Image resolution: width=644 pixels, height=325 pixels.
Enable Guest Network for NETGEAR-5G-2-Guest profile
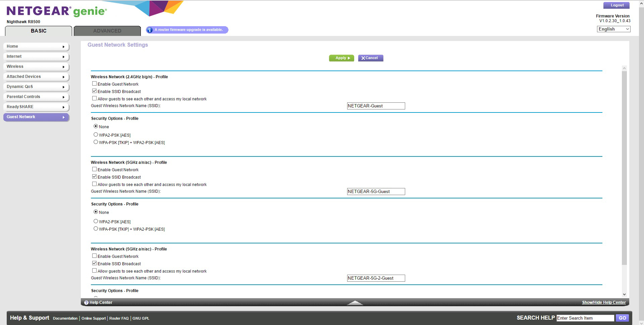(95, 256)
